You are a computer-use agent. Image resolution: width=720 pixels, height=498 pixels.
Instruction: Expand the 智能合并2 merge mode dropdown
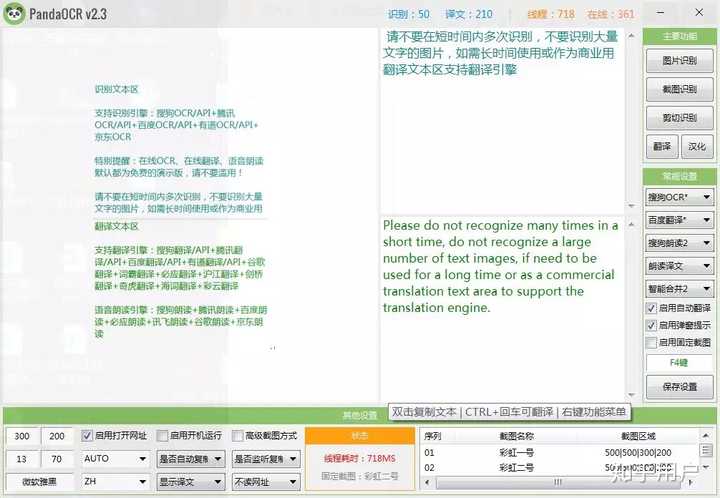[679, 289]
